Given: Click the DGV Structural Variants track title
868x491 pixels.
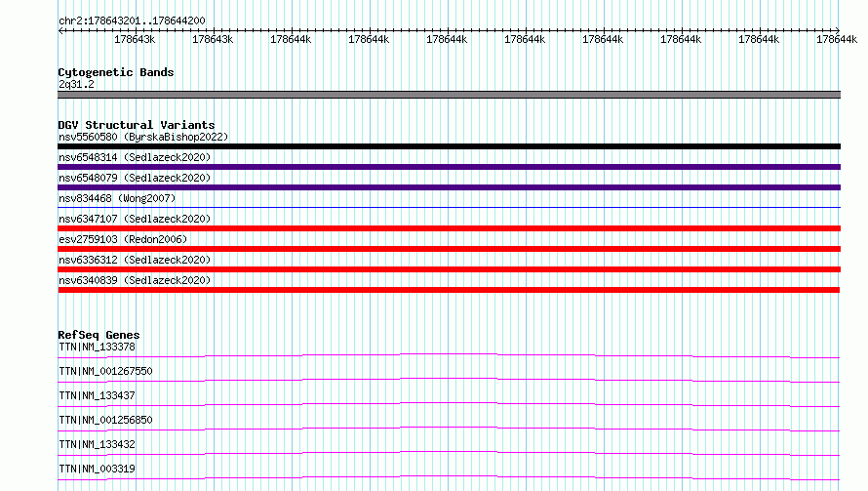Looking at the screenshot, I should coord(137,125).
